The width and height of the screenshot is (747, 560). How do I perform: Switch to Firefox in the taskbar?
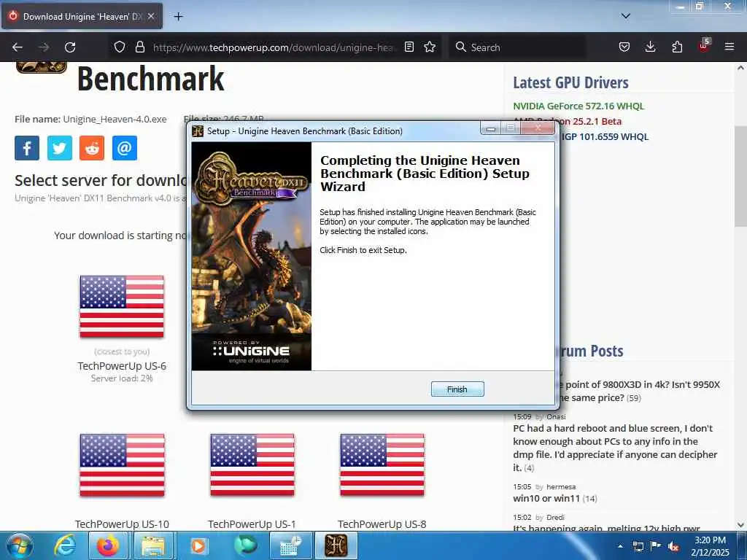[x=108, y=545]
